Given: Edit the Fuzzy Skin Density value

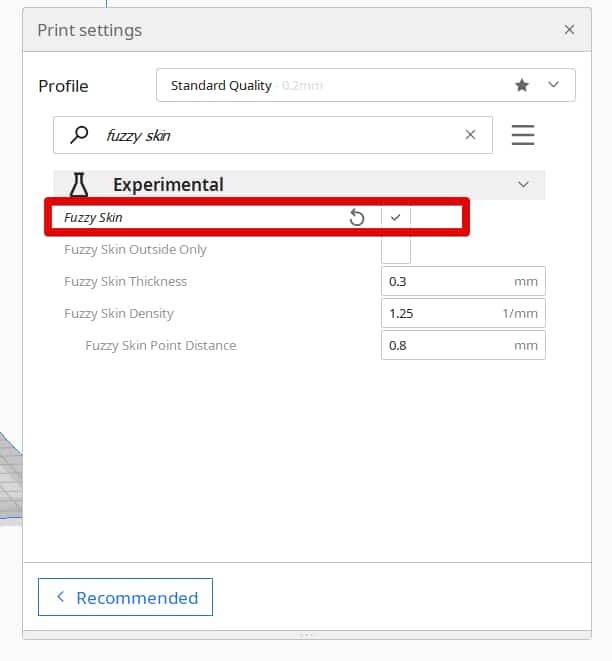Looking at the screenshot, I should tap(463, 313).
